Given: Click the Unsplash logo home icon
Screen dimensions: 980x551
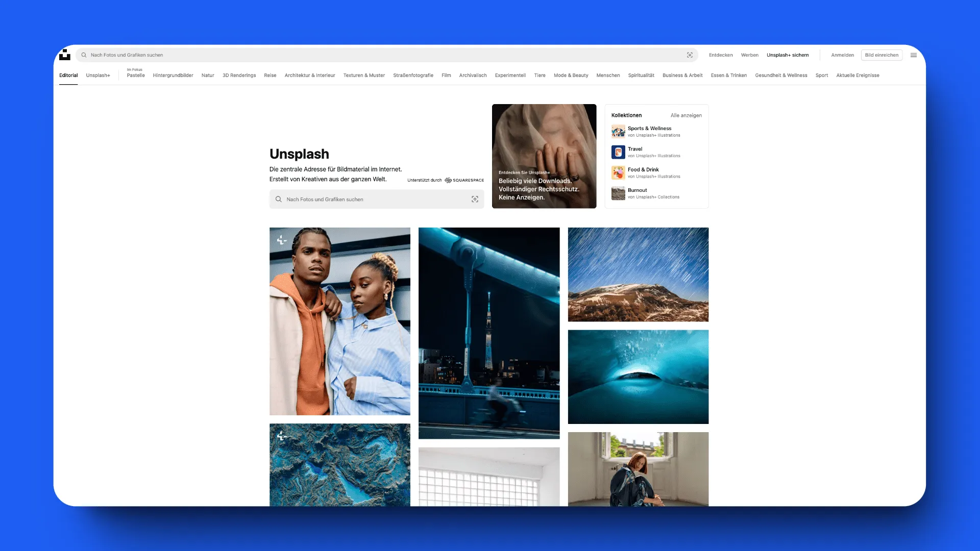Looking at the screenshot, I should [x=65, y=55].
